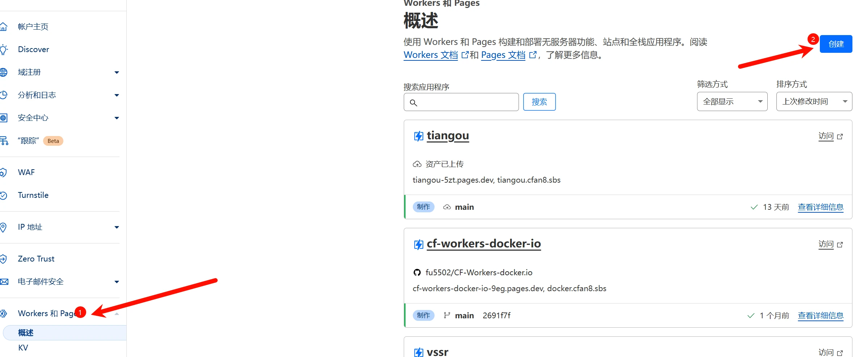Click the 电子邮件安全 envelope icon
This screenshot has width=868, height=357.
pyautogui.click(x=4, y=282)
